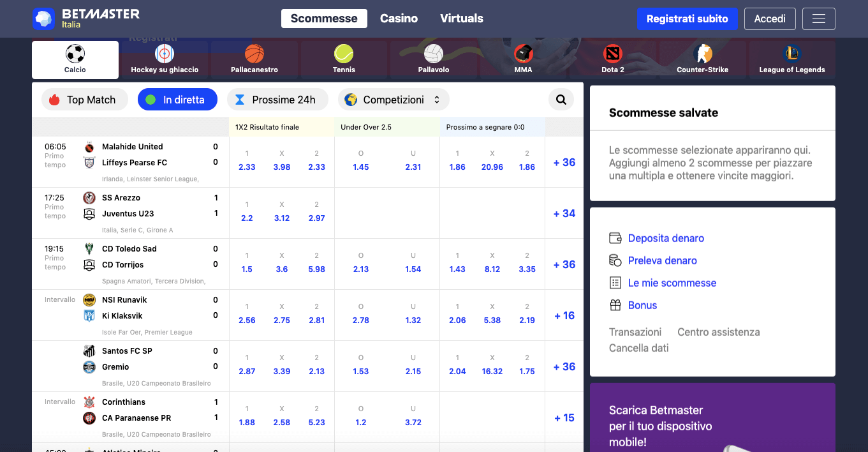Open the hamburger menu
Image resolution: width=868 pixels, height=452 pixels.
818,19
